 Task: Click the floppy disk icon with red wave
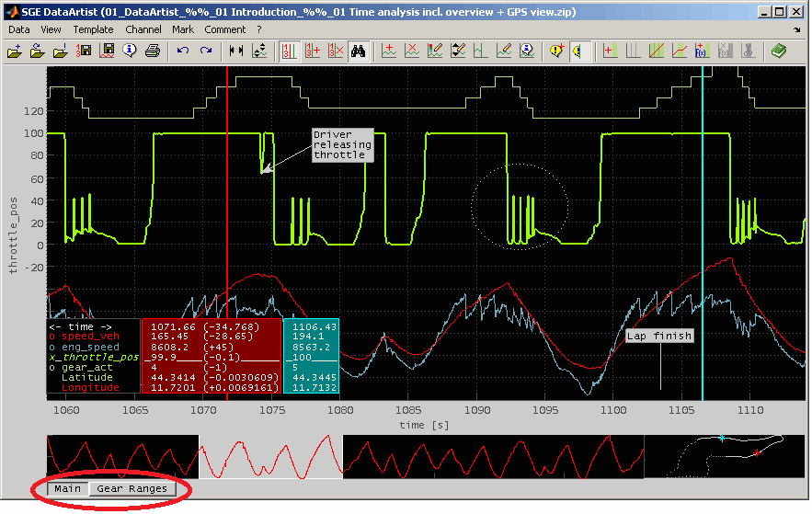(108, 51)
